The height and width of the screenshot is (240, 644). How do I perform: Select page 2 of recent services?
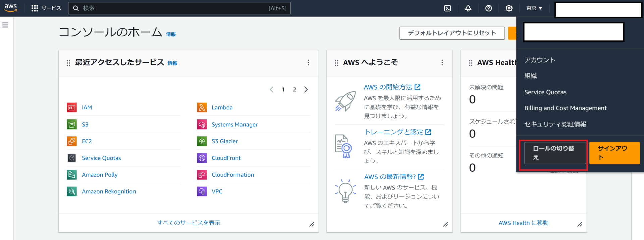294,89
